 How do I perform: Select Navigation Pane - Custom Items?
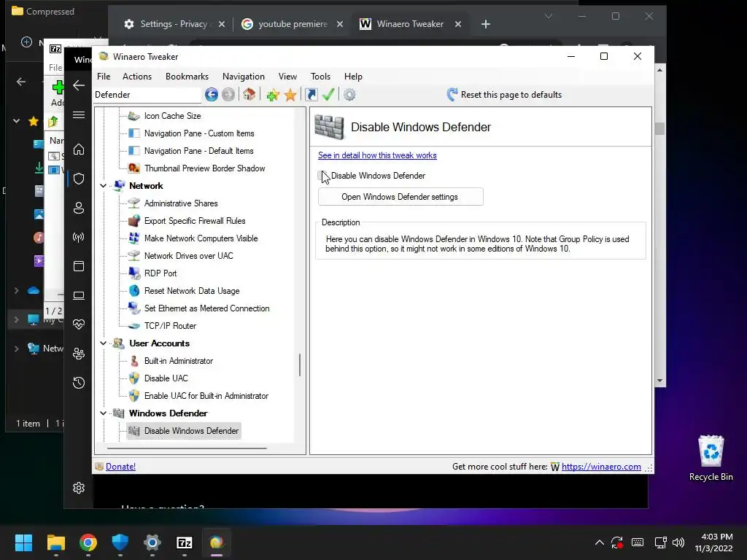coord(199,133)
